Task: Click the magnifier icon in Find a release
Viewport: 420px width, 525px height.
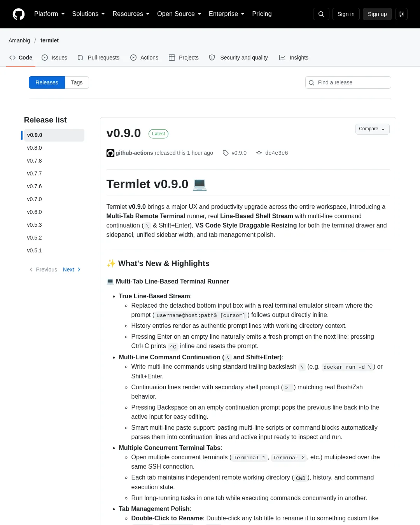Action: pos(311,83)
